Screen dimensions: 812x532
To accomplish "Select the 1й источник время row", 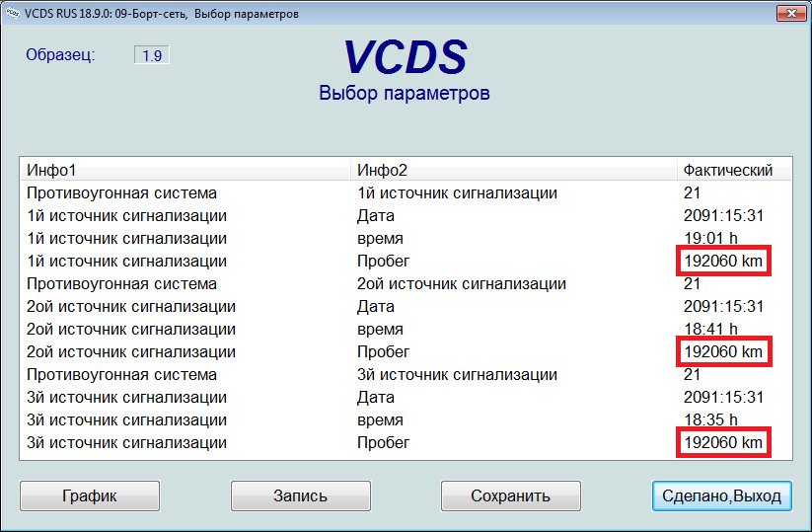I will coord(406,238).
